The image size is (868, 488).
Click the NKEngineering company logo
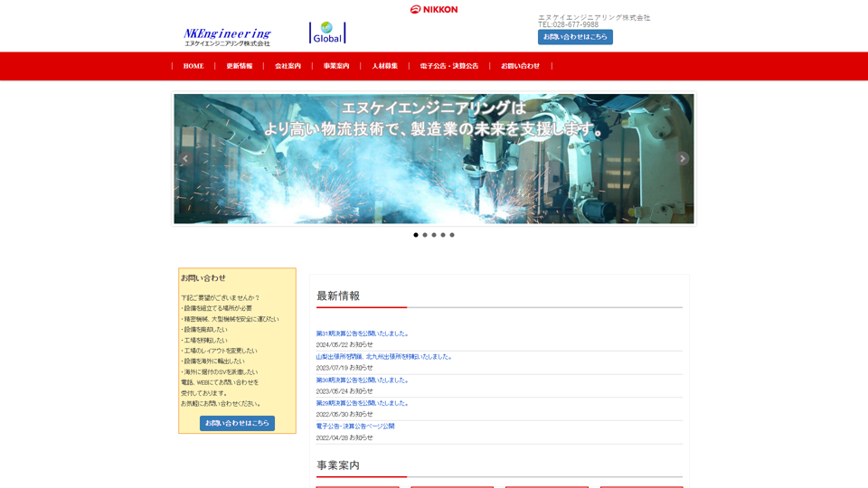tap(227, 36)
